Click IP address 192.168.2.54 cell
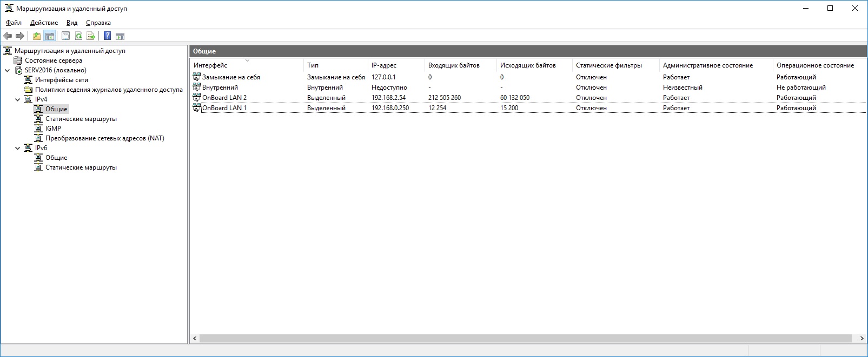Screen dimensions: 868x357 coord(388,98)
